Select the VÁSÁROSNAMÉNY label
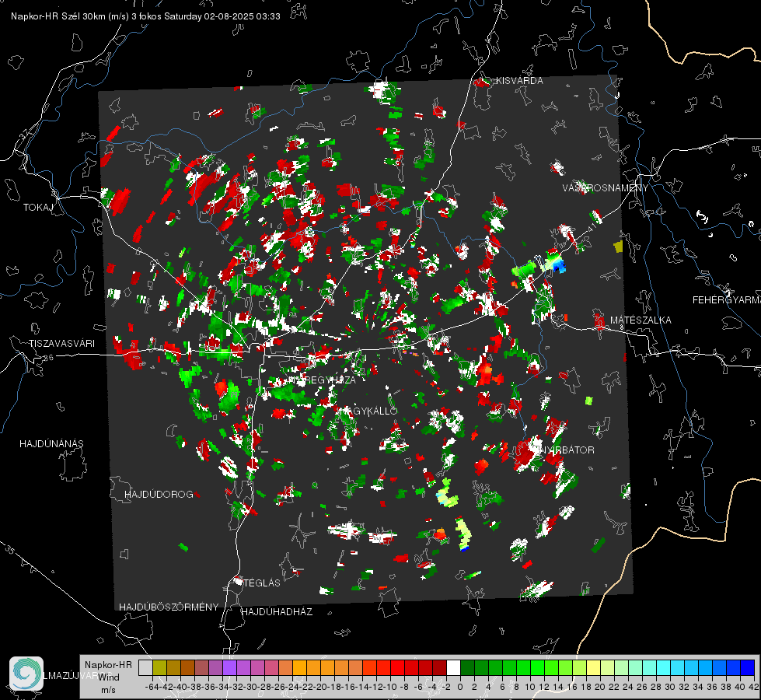This screenshot has height=700, width=761. (606, 188)
